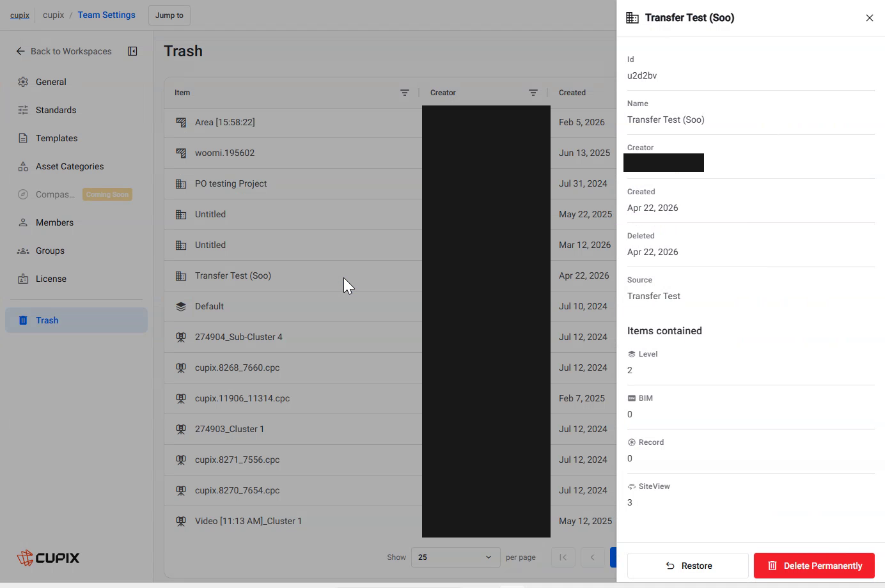
Task: Select the woomi.195602 row
Action: click(390, 153)
